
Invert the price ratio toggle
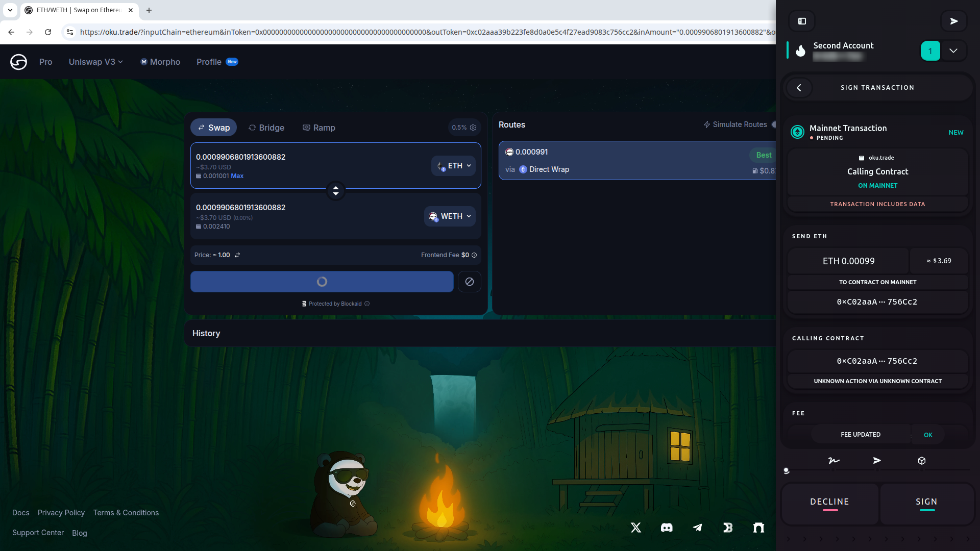click(x=237, y=255)
